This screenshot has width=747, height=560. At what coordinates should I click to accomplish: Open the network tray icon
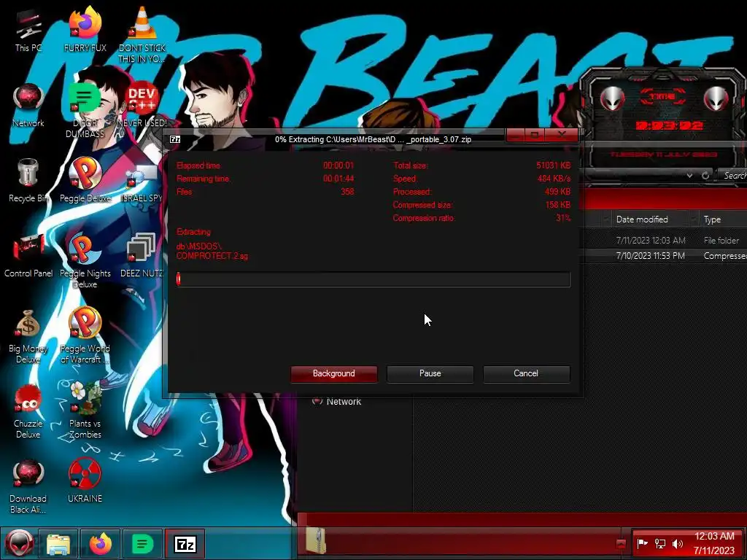point(659,543)
